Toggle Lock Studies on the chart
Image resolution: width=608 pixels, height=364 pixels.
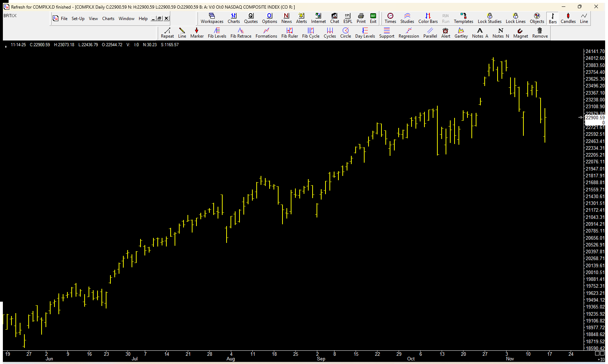pyautogui.click(x=489, y=18)
